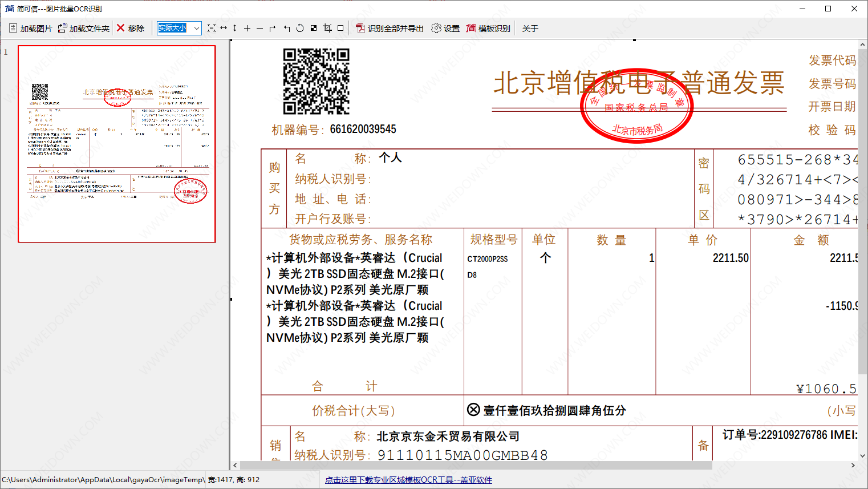
Task: Open 模板识别 template recognition
Action: coord(488,28)
